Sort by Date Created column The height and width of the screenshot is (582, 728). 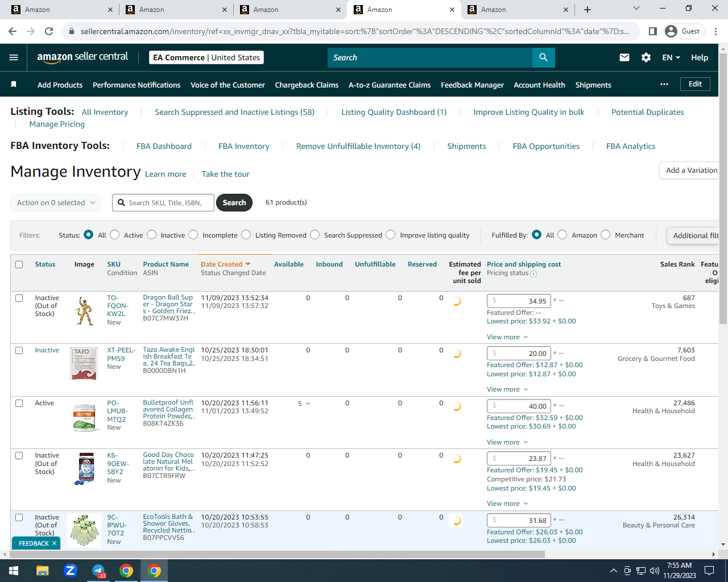225,264
